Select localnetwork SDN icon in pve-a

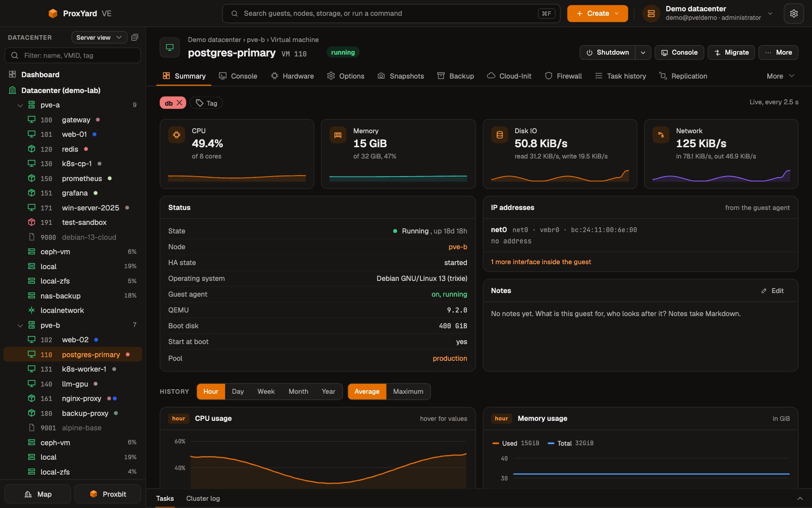click(32, 310)
